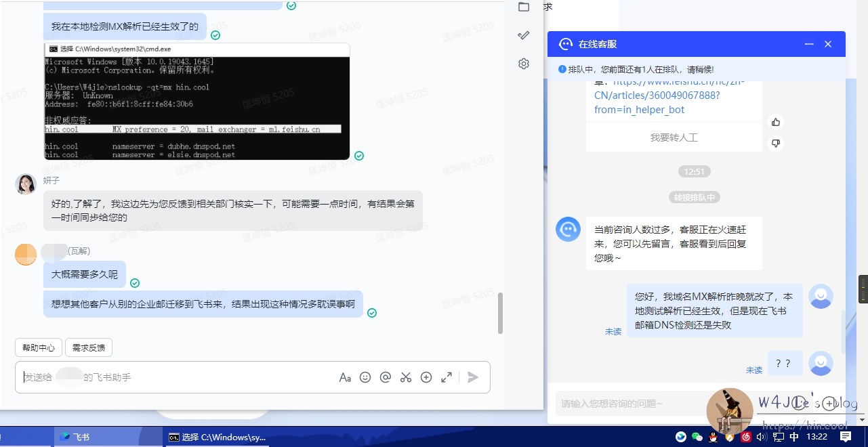Open the NetEase Cloud Music tray icon

click(745, 438)
